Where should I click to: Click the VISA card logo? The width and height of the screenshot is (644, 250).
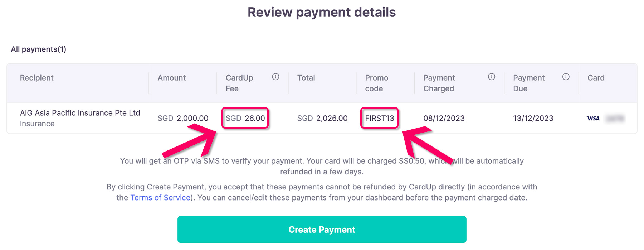[593, 119]
